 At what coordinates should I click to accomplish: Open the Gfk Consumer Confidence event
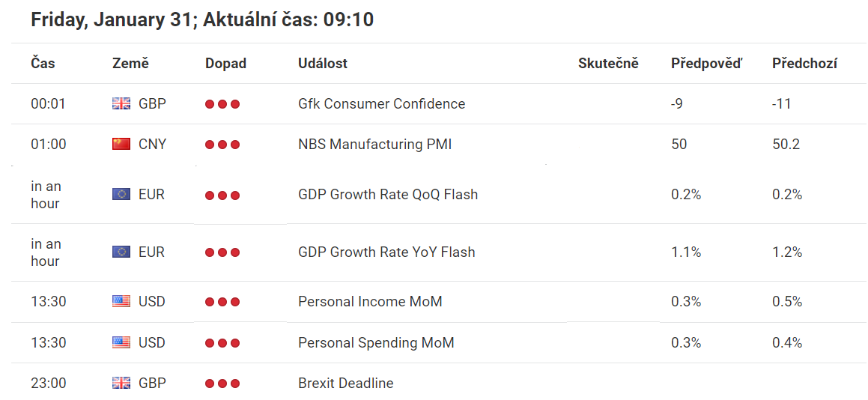[381, 103]
